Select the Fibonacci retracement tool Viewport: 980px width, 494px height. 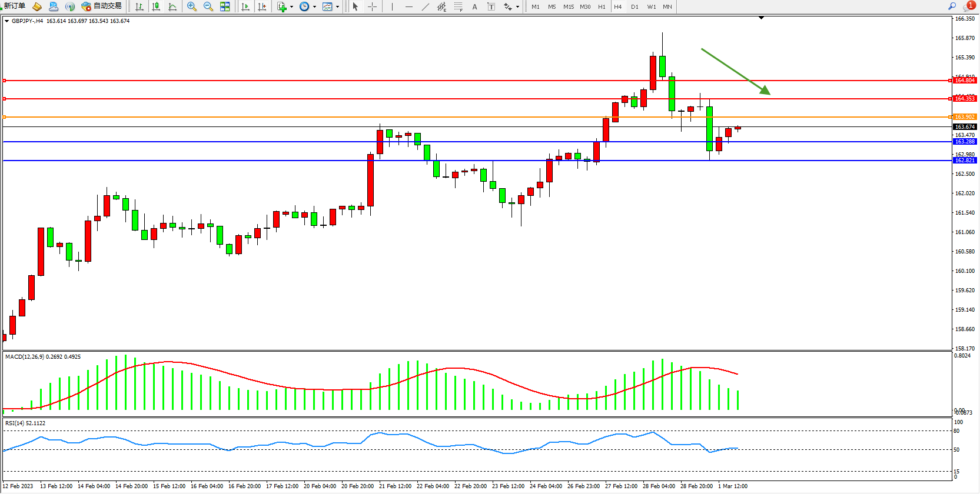(458, 6)
